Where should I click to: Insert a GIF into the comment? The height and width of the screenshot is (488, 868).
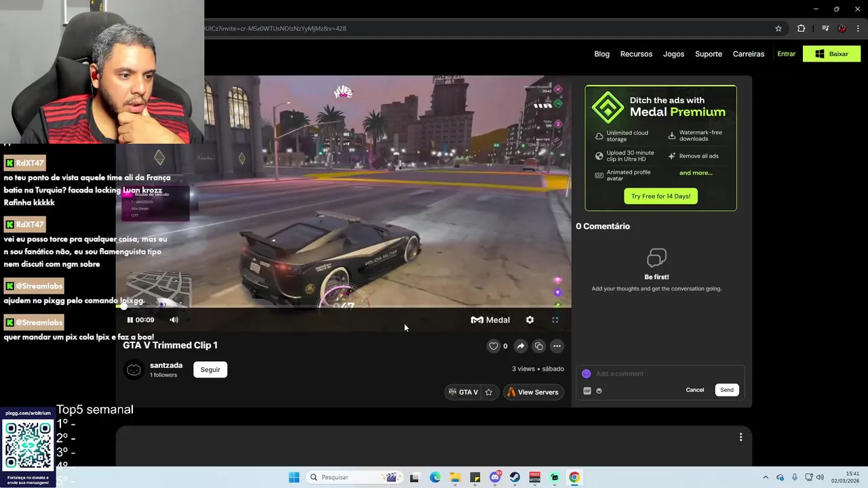click(587, 390)
